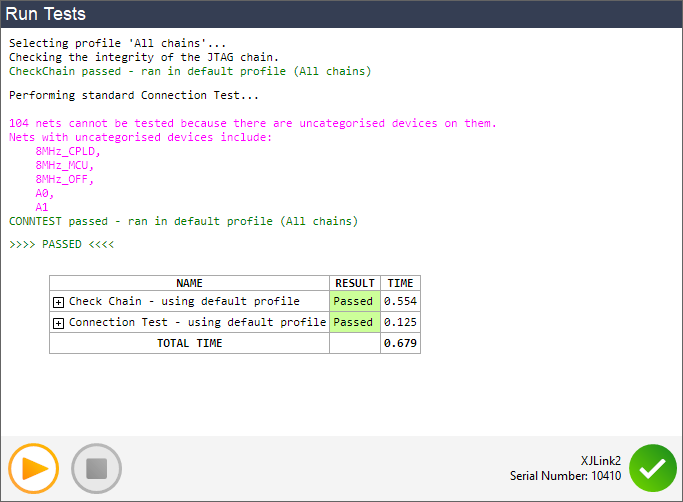The height and width of the screenshot is (502, 683).
Task: Expand the Check Chain row
Action: tap(58, 302)
